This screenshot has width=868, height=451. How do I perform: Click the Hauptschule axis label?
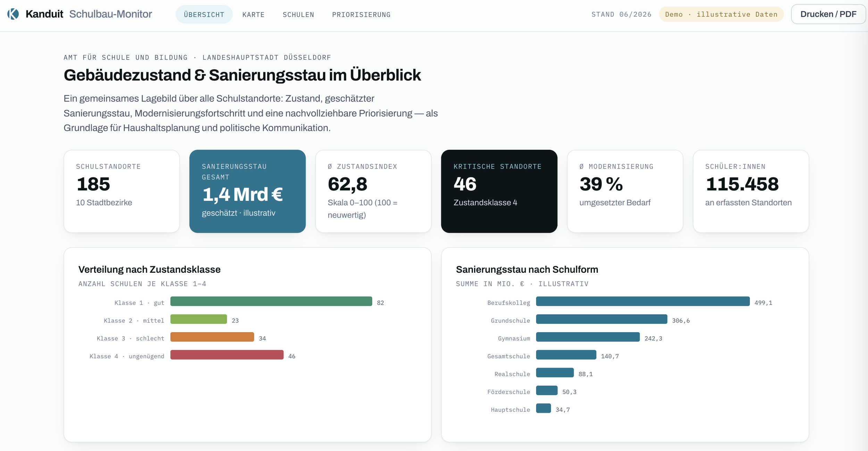point(510,410)
